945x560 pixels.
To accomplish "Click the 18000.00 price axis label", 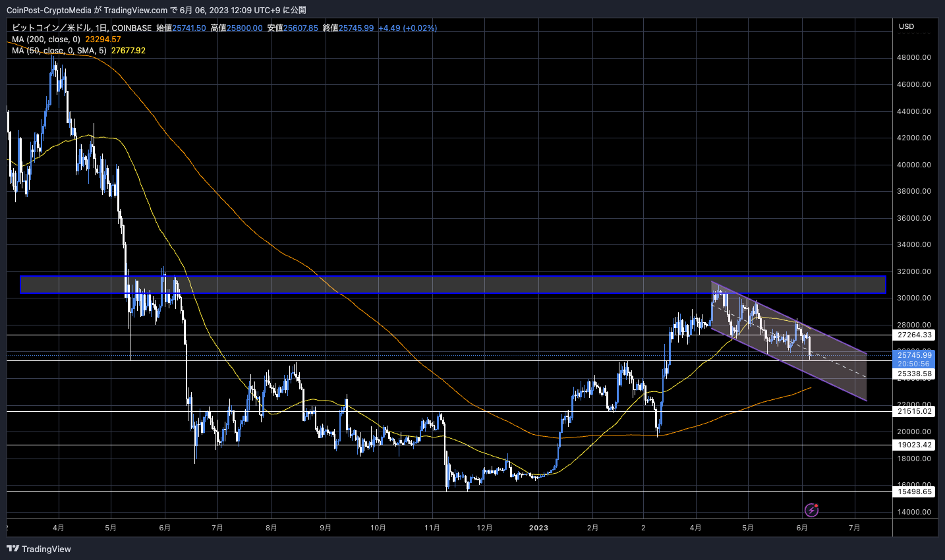I will pyautogui.click(x=914, y=459).
